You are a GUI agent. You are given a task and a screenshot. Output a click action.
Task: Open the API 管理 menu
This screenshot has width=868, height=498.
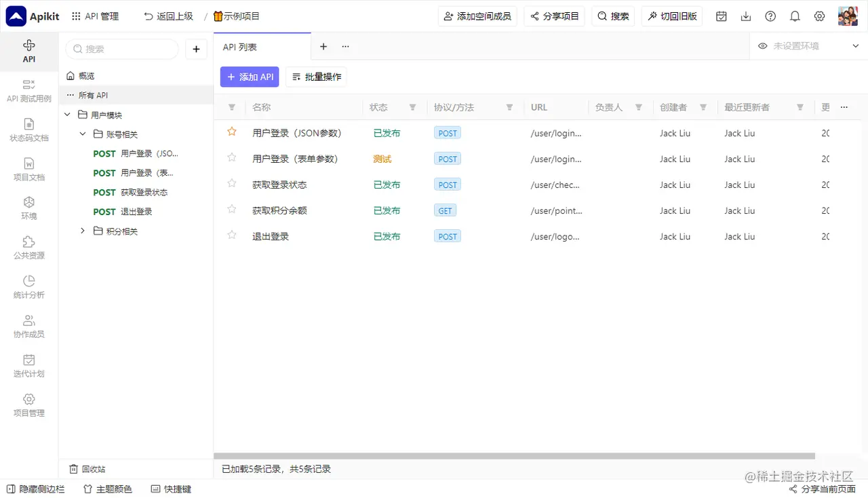(94, 16)
